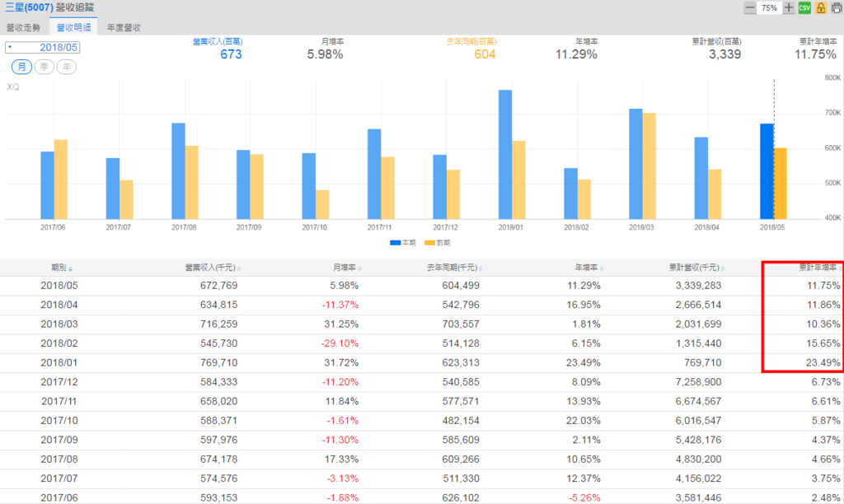
Task: Click the 2017/06 x-axis label
Action: [53, 227]
